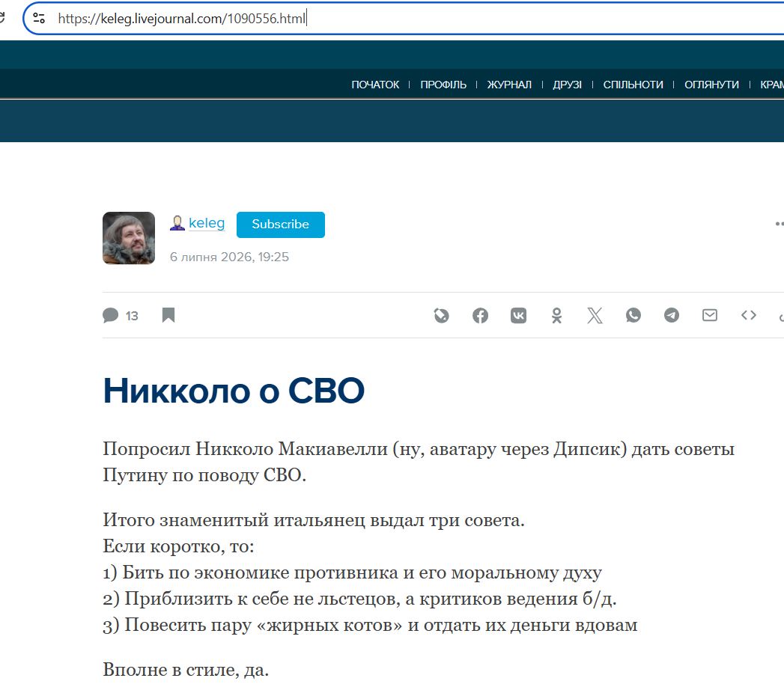Click the sentence Итого знаменитый итальянец выдал
784x699 pixels.
tap(314, 520)
